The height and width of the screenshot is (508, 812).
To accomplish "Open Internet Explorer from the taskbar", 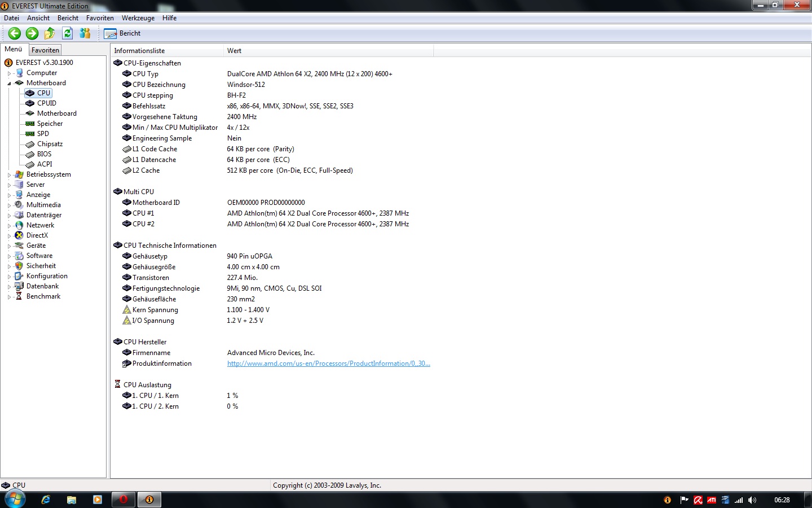I will pos(46,500).
